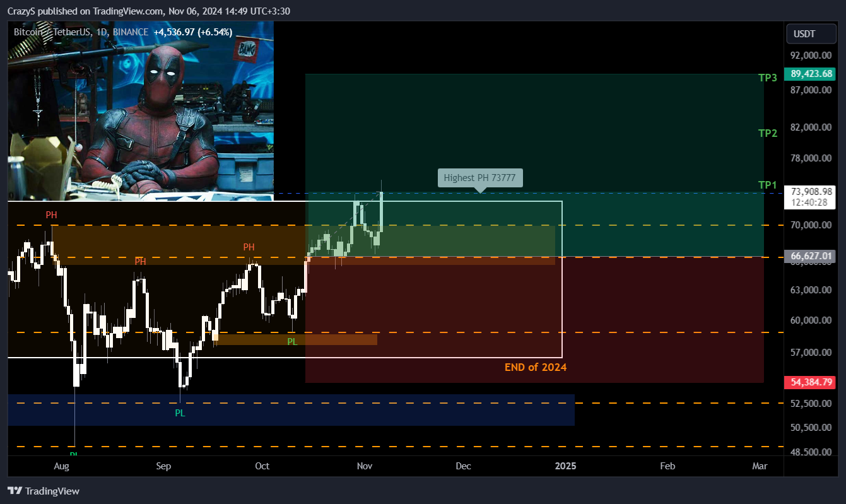Click the Dec label on time axis
Screen dimensions: 846x504
coord(463,466)
